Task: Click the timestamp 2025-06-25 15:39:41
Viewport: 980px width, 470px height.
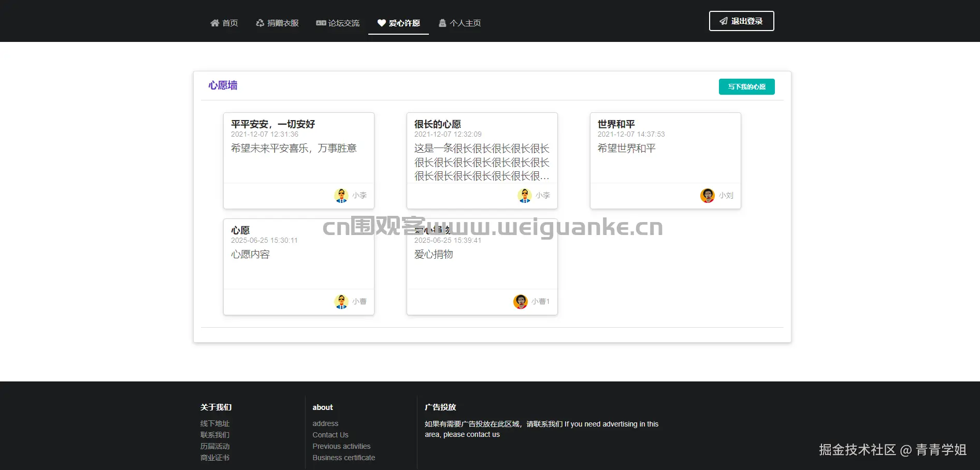Action: [448, 240]
